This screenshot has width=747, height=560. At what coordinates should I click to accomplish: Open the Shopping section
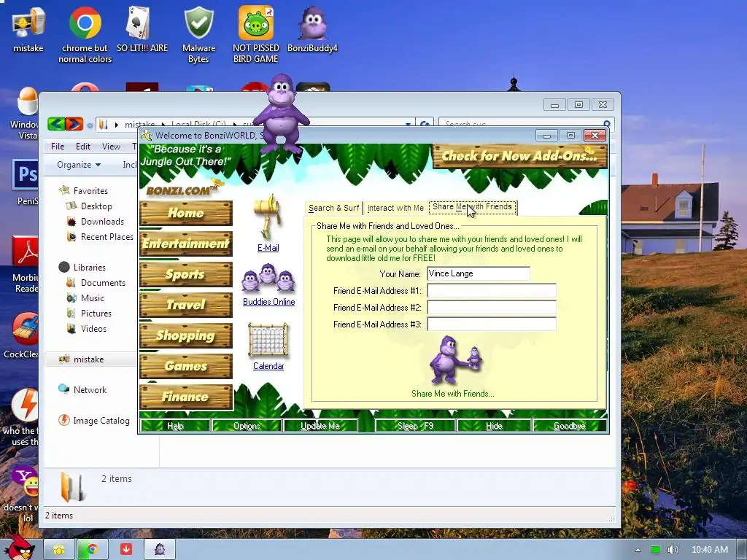(186, 335)
